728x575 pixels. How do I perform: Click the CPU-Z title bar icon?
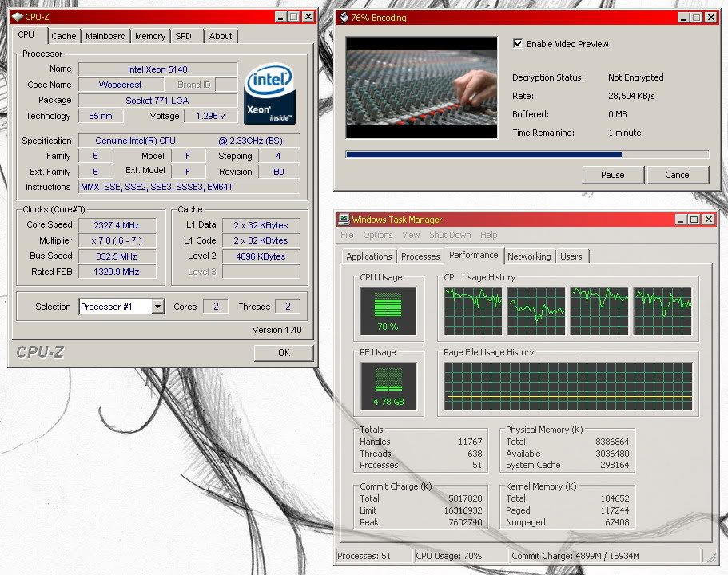coord(17,16)
